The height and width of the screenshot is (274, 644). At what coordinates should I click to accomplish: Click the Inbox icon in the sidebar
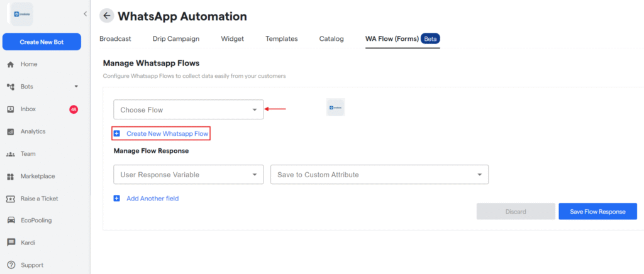11,109
